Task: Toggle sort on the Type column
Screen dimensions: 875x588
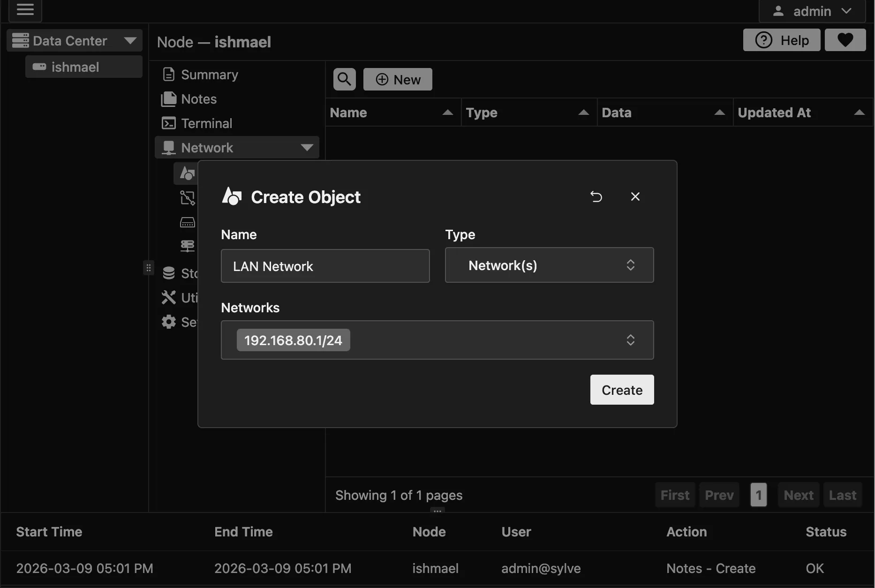Action: [583, 112]
